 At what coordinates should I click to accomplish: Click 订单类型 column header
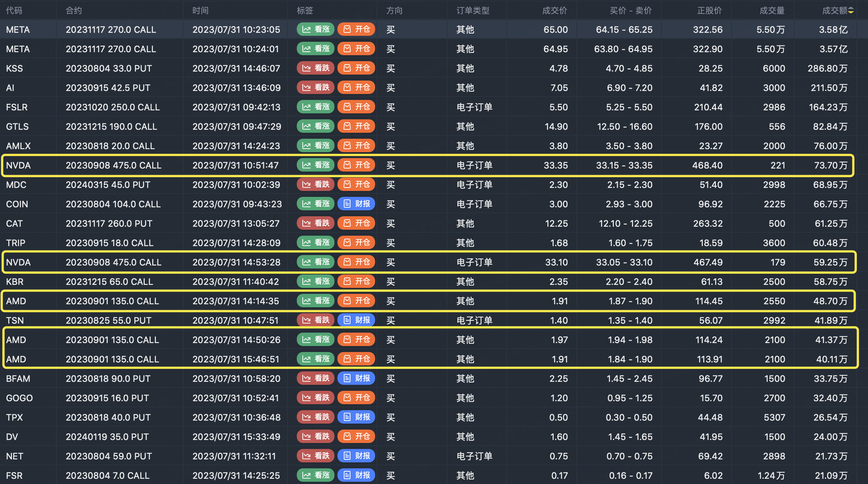point(473,11)
